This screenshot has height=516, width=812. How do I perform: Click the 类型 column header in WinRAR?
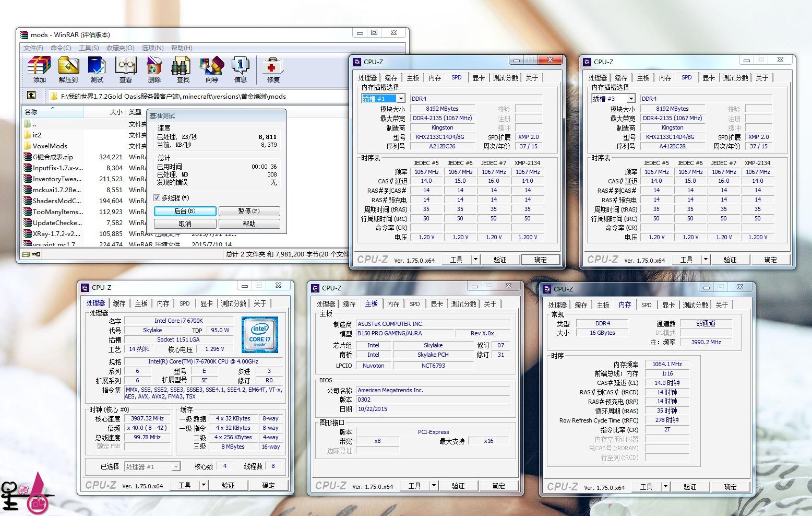click(135, 112)
